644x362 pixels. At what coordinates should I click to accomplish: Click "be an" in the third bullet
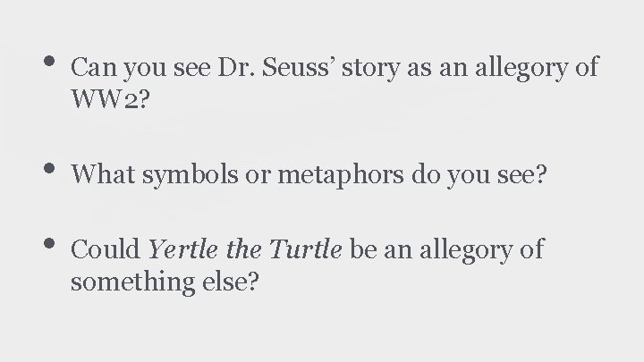click(376, 249)
